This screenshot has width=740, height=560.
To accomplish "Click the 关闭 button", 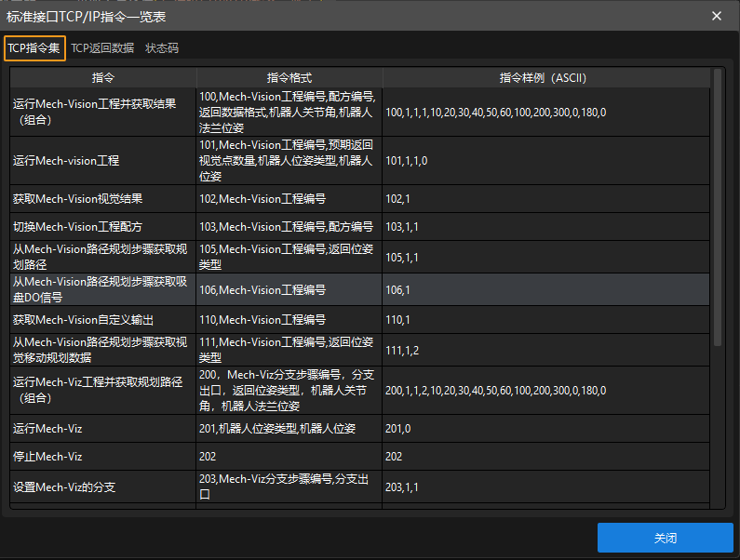I will point(665,538).
